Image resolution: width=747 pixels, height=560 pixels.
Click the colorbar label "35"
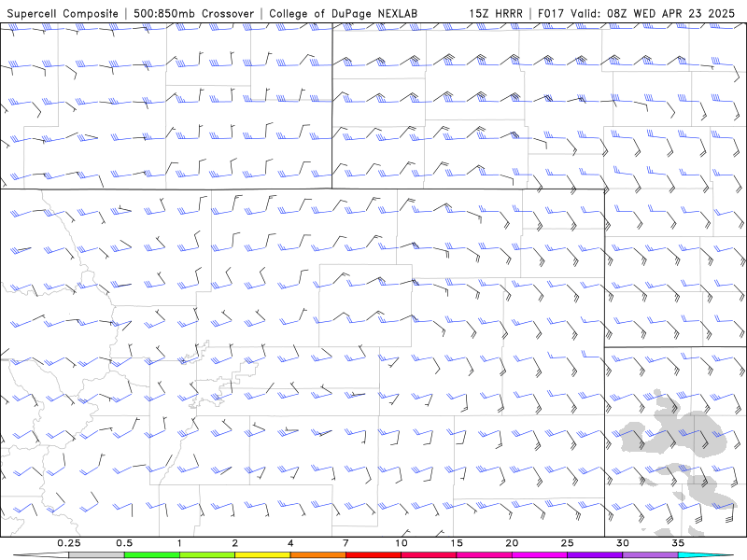678,543
